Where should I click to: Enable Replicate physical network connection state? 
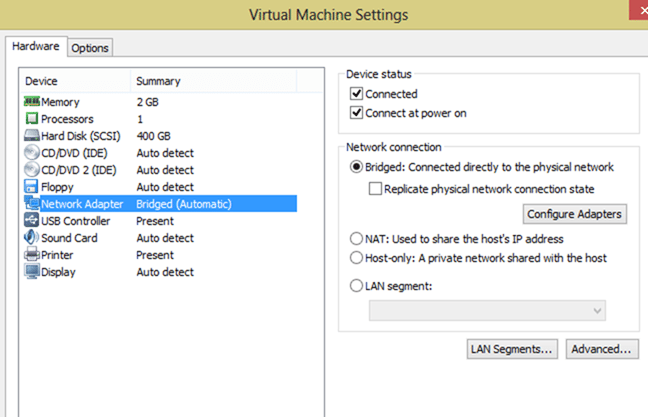click(x=375, y=189)
